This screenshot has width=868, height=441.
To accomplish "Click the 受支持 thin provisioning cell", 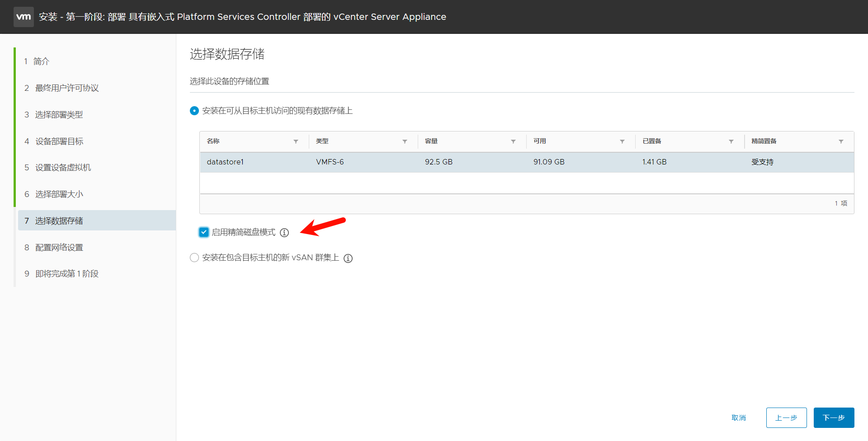I will 762,162.
